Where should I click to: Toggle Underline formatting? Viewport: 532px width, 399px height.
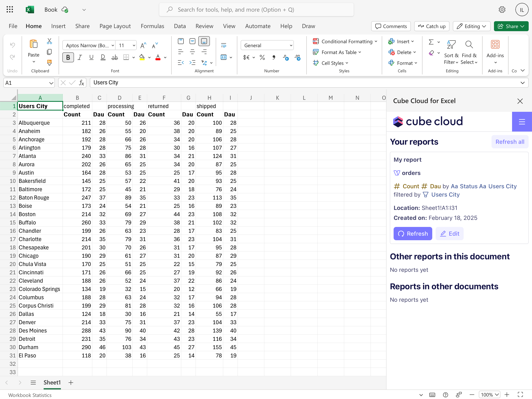point(91,58)
